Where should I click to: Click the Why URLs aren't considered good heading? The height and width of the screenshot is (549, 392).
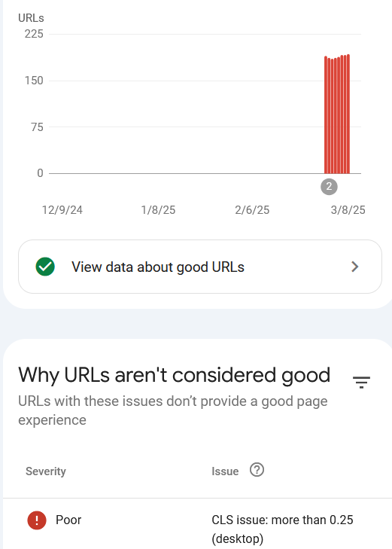(x=174, y=375)
